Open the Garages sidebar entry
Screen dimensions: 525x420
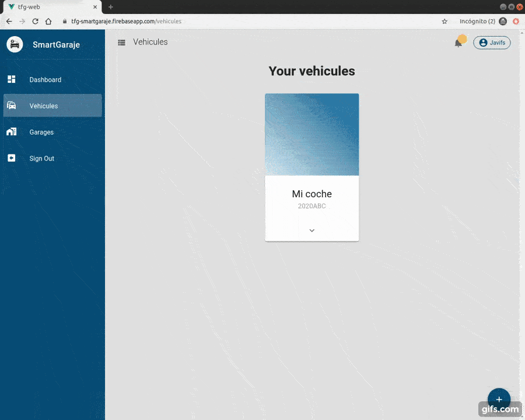point(41,132)
